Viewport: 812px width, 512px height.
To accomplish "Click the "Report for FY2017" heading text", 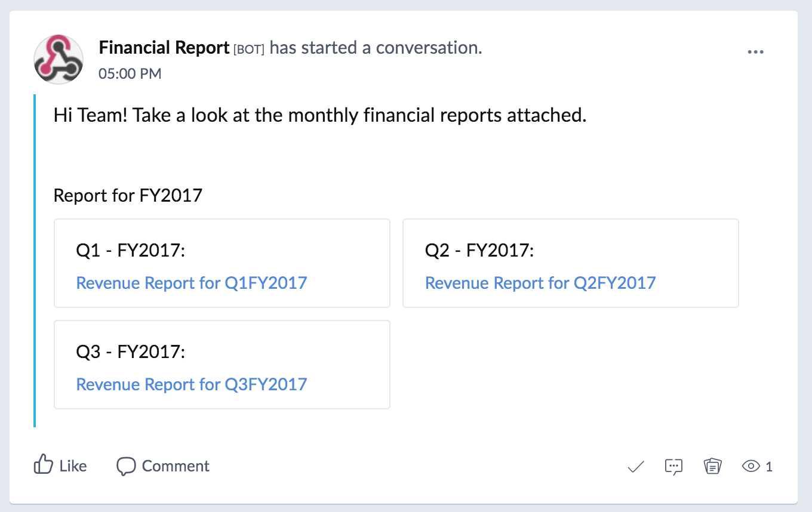I will (x=128, y=195).
